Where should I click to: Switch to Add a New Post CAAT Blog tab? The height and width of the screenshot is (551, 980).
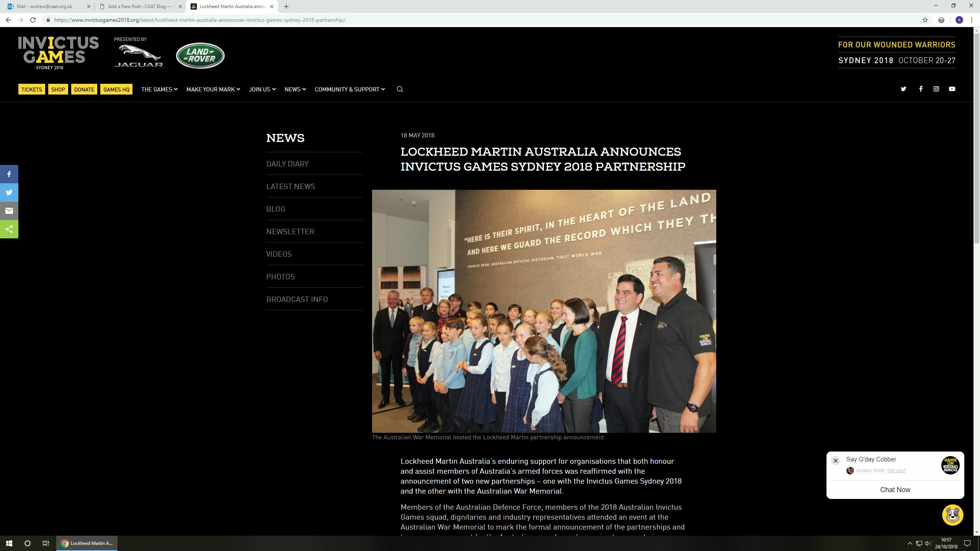140,7
